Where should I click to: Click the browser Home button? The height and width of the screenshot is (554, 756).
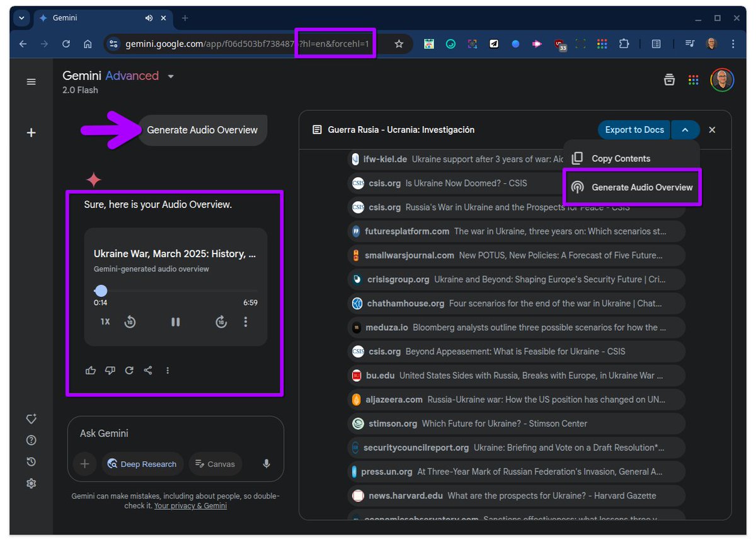88,44
